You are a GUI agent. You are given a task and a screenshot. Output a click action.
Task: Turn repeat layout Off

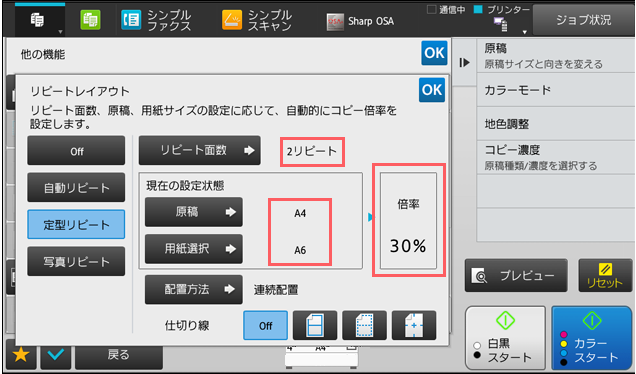coord(76,151)
